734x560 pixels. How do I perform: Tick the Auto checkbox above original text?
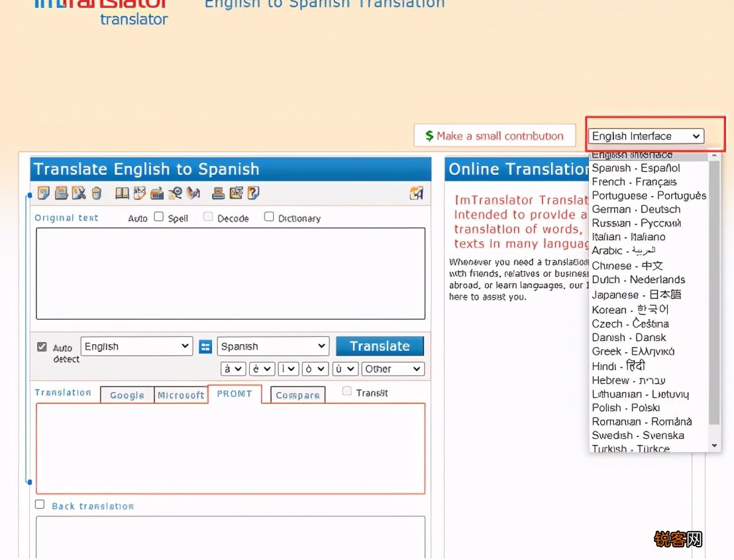coord(159,216)
